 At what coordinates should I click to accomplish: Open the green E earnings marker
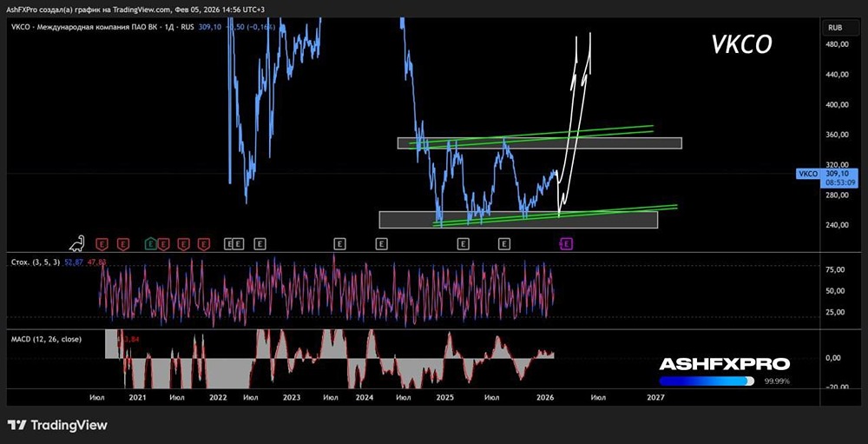150,243
